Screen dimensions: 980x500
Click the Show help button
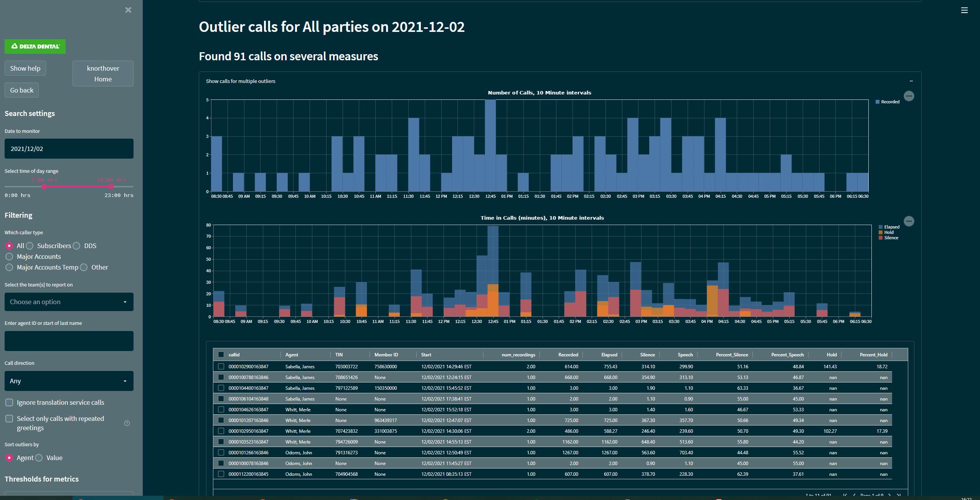point(25,68)
